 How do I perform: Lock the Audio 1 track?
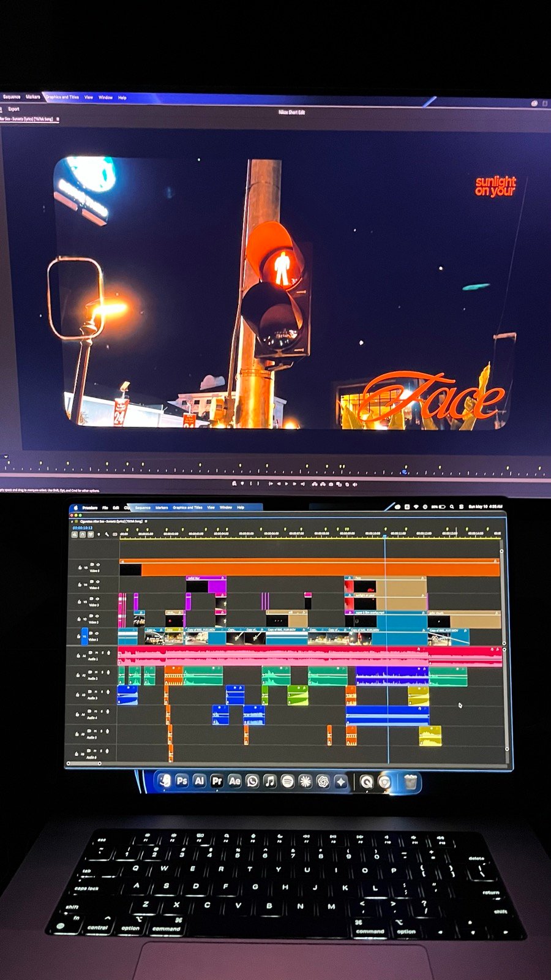pos(78,655)
